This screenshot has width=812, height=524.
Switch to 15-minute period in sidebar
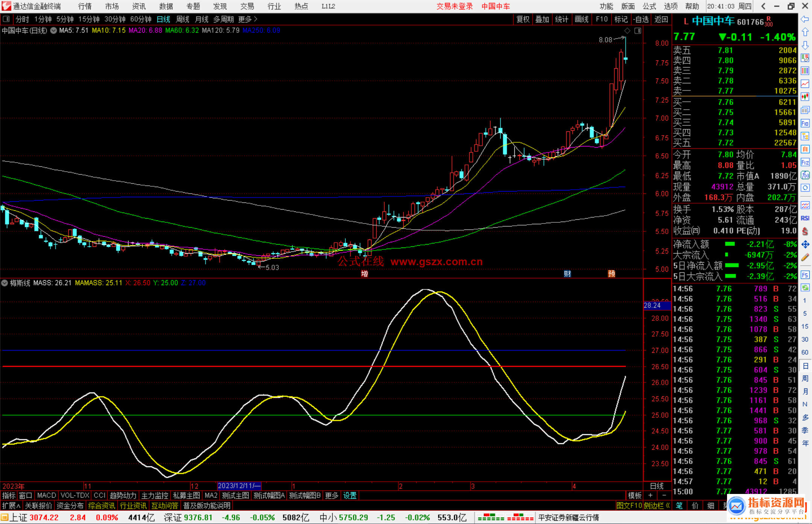click(x=804, y=326)
